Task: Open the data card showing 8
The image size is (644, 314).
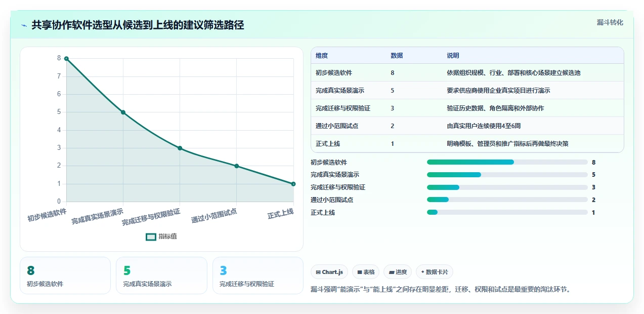Action: click(65, 276)
